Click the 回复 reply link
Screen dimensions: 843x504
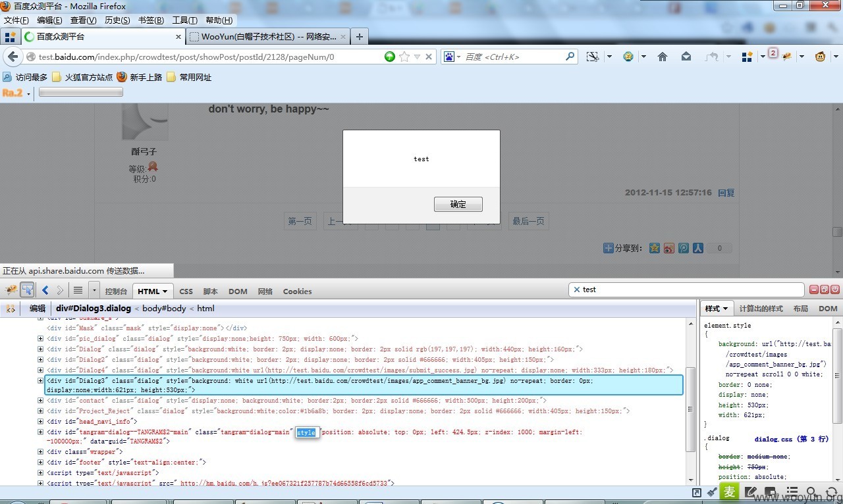point(726,193)
